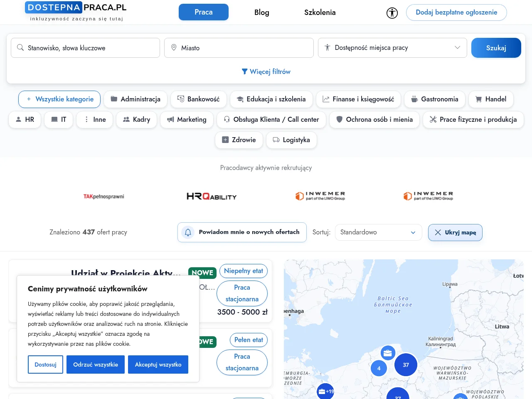Open the Szkolenia page

tap(320, 12)
